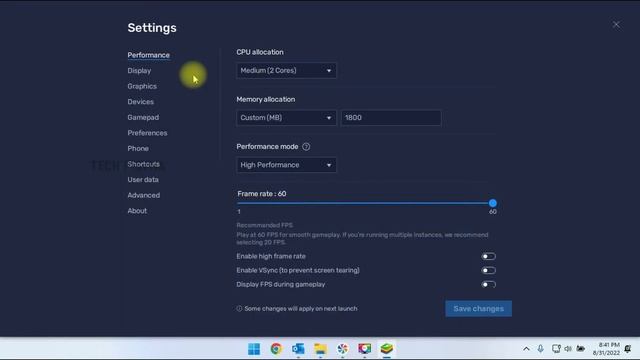Click the microphone tray icon
Image resolution: width=640 pixels, height=360 pixels.
pos(540,349)
